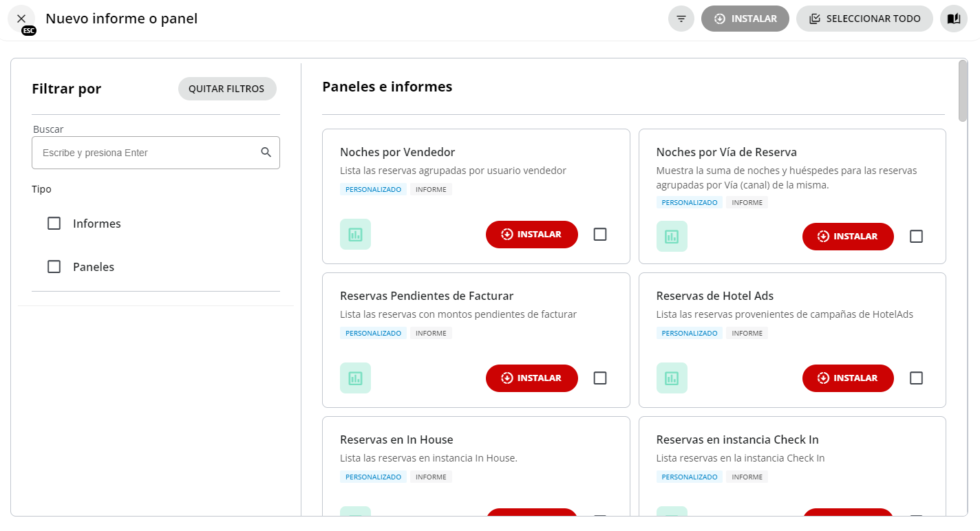Screen dimensions: 980x531
Task: Check the Noches por Vendedor selection box
Action: point(599,234)
